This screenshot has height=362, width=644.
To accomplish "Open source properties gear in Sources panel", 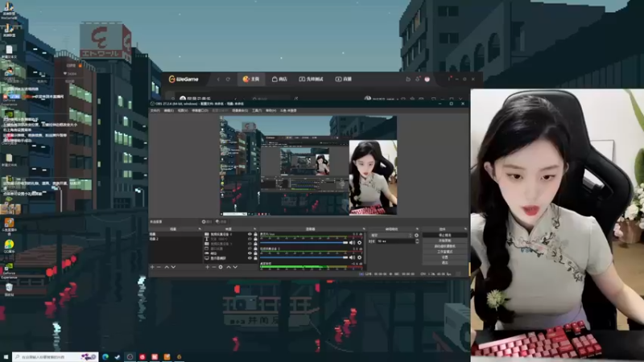I will 221,267.
